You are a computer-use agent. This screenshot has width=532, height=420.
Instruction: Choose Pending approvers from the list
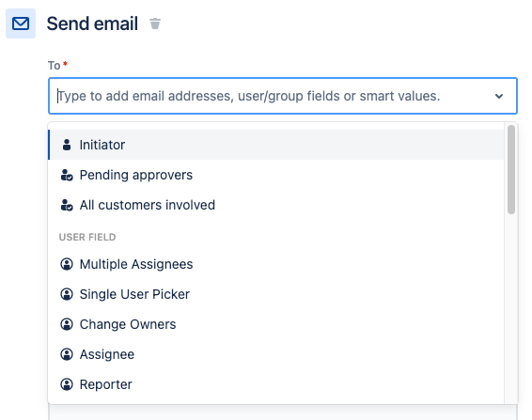coord(276,175)
